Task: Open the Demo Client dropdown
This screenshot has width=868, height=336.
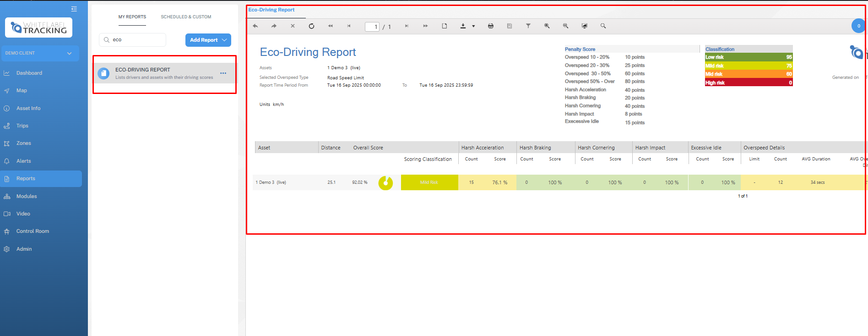Action: tap(40, 53)
